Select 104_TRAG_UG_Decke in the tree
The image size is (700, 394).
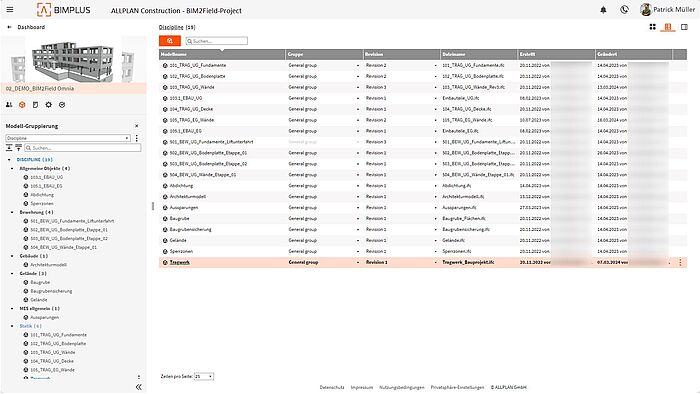point(52,361)
